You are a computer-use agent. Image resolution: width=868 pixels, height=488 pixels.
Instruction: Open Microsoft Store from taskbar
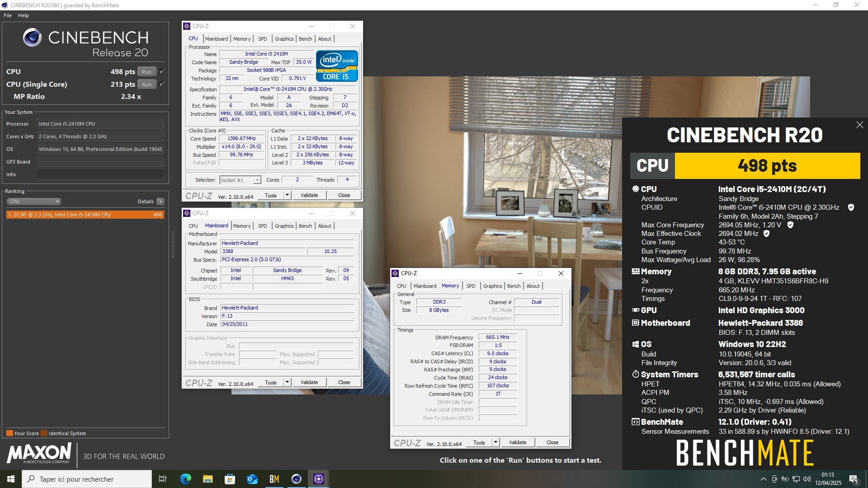coord(230,479)
